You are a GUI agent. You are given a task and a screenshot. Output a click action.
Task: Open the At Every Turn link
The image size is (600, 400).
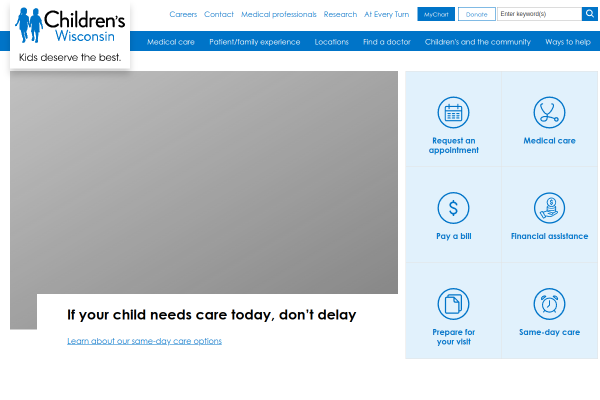click(386, 14)
